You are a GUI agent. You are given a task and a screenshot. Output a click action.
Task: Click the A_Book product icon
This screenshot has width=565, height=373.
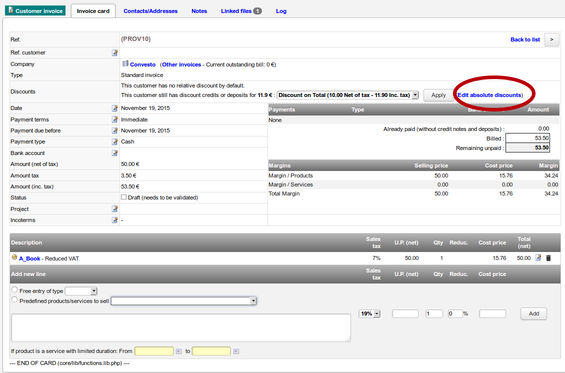14,257
